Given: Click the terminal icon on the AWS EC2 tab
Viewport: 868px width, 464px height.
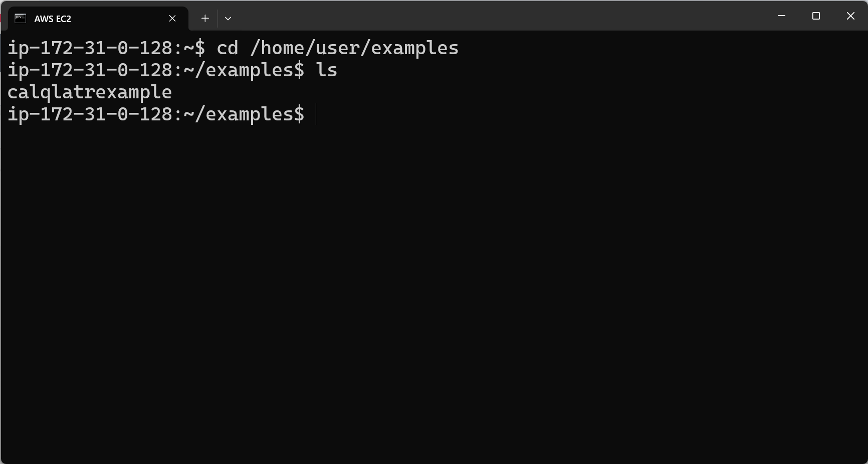Looking at the screenshot, I should tap(20, 19).
